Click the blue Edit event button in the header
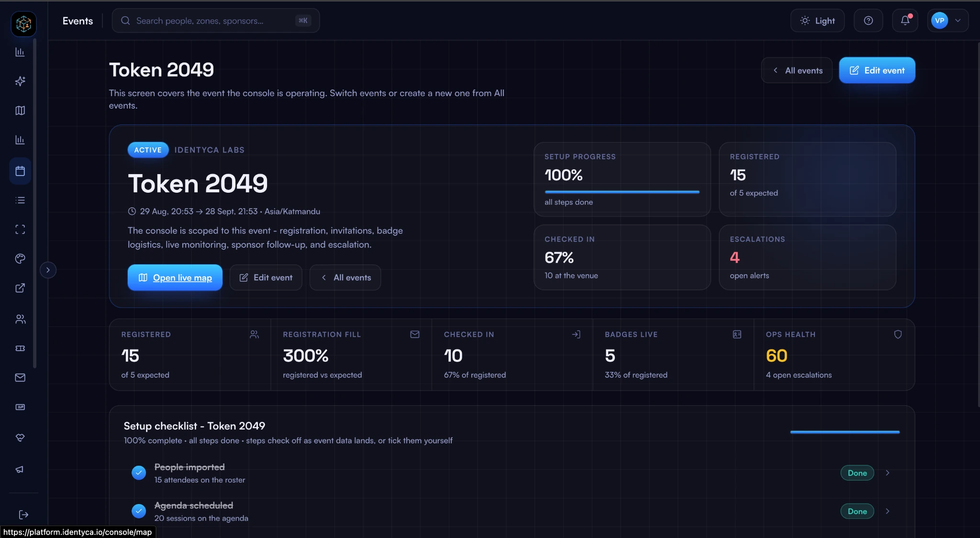980x538 pixels. tap(877, 70)
